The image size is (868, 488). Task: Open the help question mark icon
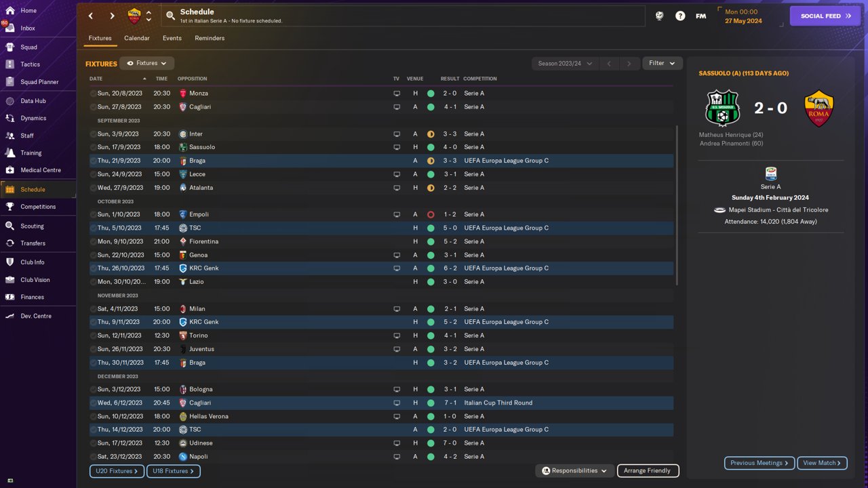(680, 16)
